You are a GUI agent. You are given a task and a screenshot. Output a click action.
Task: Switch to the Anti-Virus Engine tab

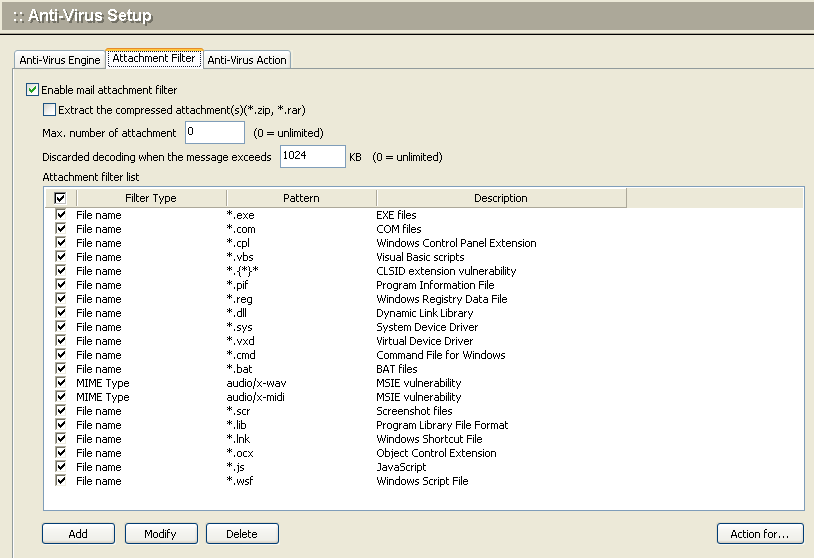point(60,60)
